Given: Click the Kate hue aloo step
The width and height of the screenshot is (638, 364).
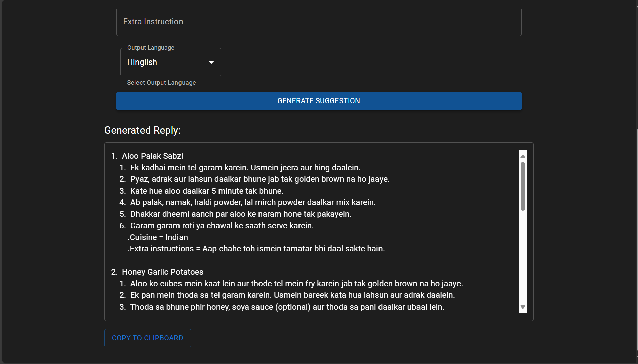Looking at the screenshot, I should click(207, 191).
